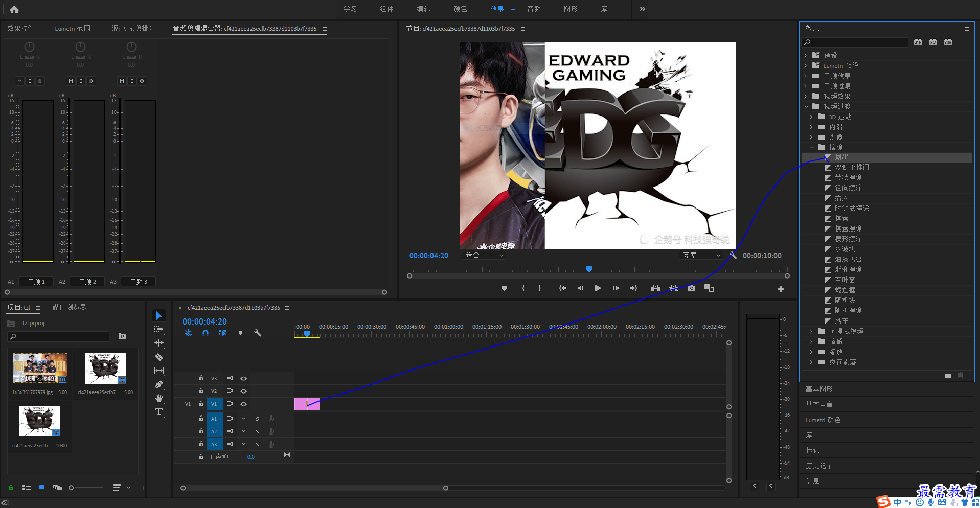This screenshot has width=980, height=508.
Task: Switch to 学习 workspace
Action: [350, 9]
